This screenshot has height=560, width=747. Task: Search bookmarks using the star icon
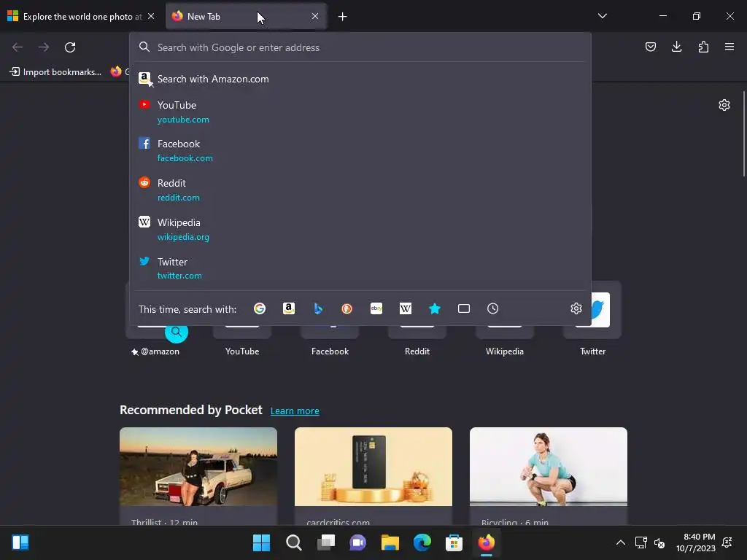pyautogui.click(x=435, y=308)
